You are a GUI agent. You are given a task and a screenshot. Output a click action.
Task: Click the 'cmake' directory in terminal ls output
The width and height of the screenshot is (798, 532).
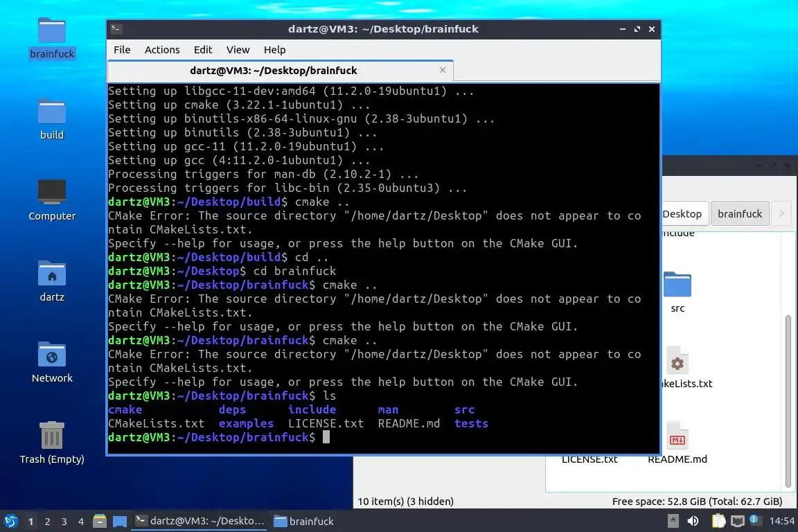click(x=125, y=410)
